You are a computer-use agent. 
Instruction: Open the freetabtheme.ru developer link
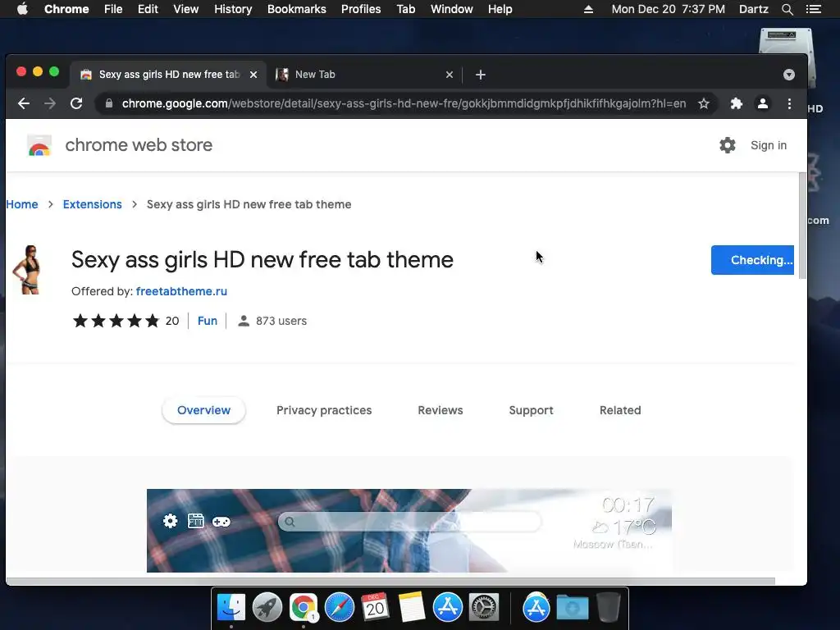click(181, 291)
